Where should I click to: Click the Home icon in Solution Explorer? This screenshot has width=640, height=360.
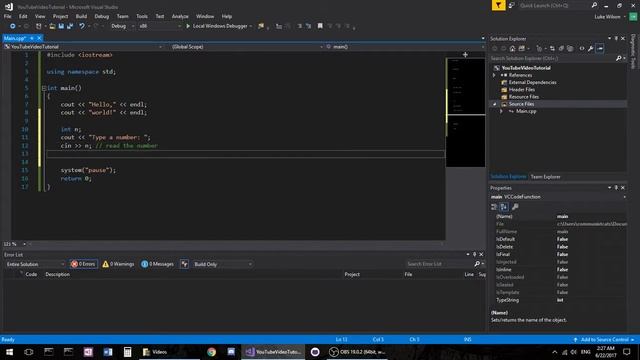coord(512,49)
